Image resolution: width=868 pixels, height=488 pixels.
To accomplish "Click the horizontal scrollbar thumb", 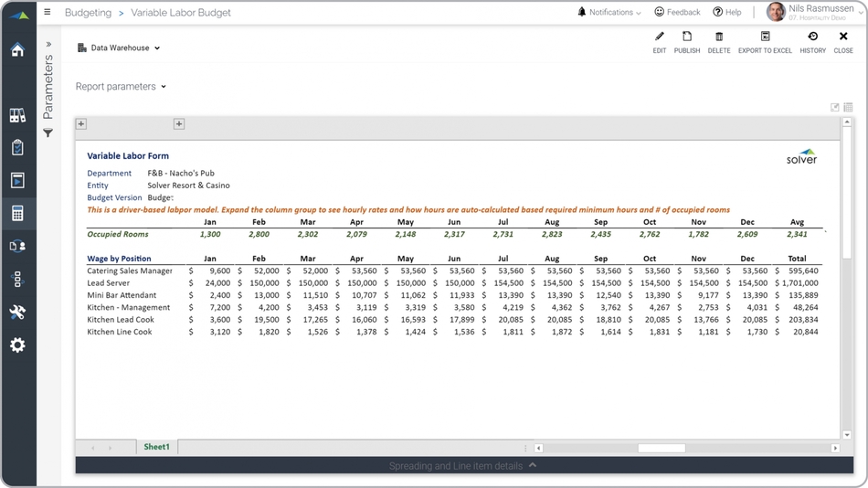I will [x=661, y=448].
